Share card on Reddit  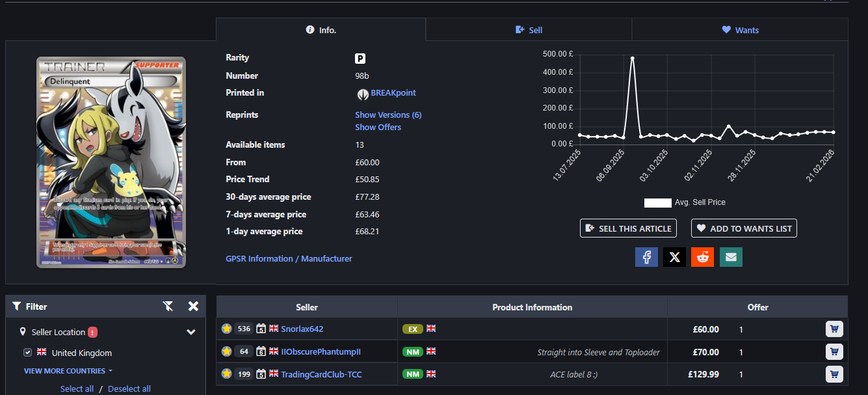702,257
